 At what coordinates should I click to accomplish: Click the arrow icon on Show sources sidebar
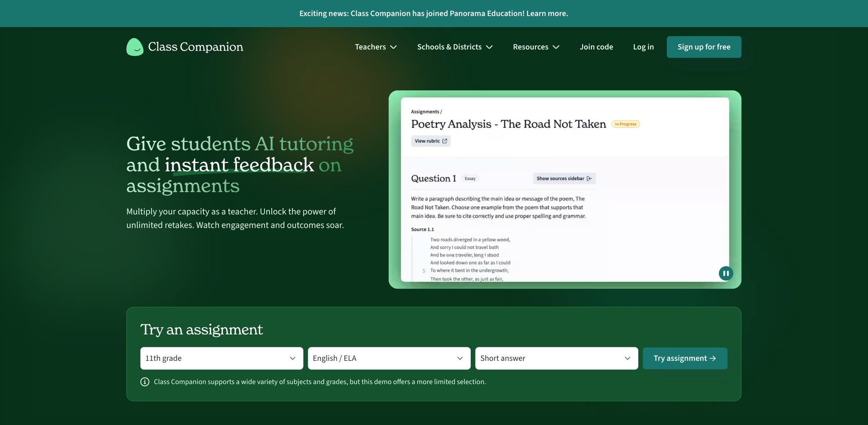tap(589, 178)
